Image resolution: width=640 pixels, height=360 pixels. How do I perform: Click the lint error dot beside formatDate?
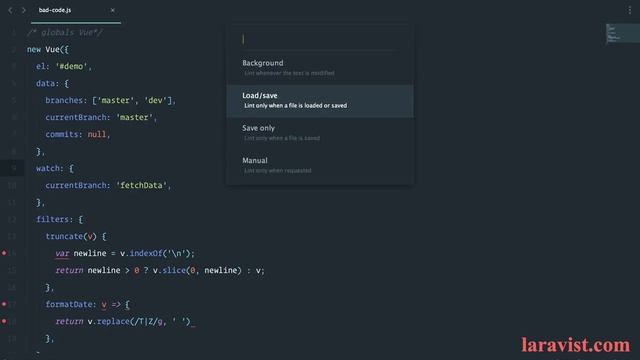click(4, 304)
